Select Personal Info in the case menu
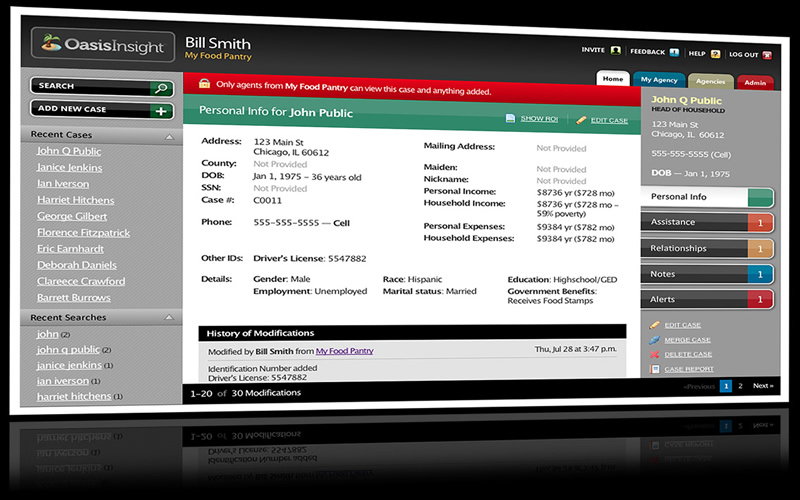Viewport: 800px width, 500px height. [x=707, y=197]
